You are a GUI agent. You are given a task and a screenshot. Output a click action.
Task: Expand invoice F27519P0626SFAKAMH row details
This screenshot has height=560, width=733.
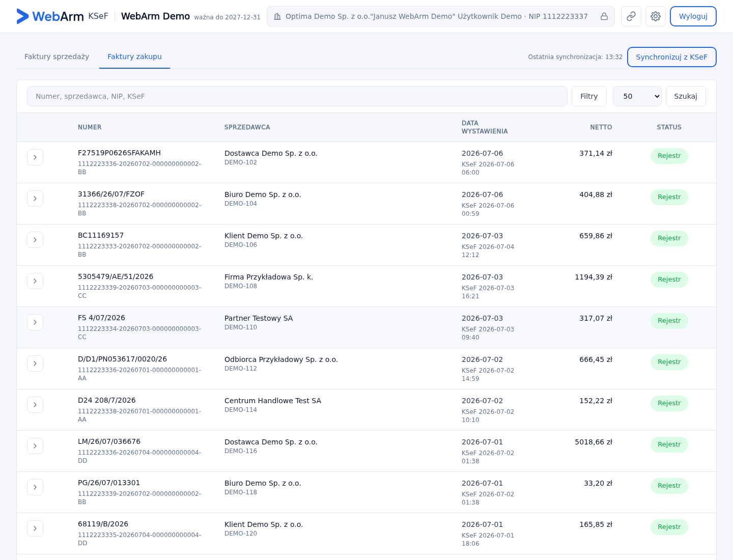coord(35,157)
